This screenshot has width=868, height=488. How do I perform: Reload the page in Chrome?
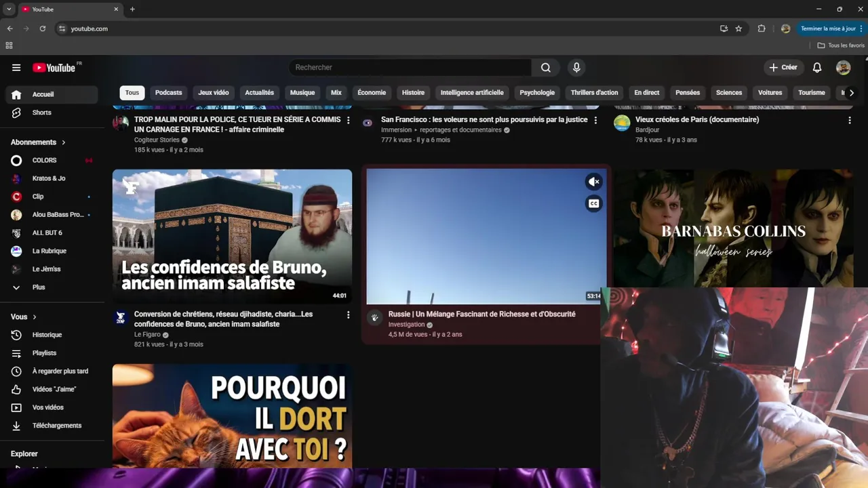(42, 28)
